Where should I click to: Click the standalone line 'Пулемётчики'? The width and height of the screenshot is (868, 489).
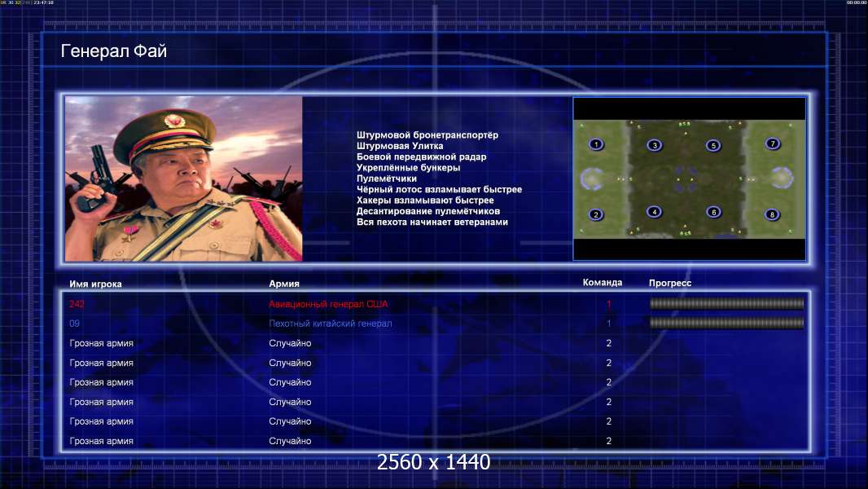[387, 178]
